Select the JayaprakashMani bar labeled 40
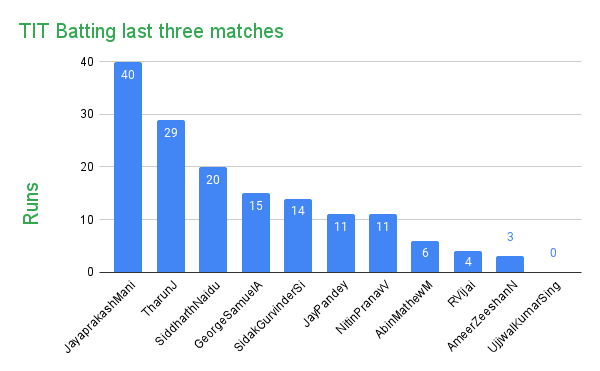Viewport: 600px width, 371px height. click(x=128, y=167)
